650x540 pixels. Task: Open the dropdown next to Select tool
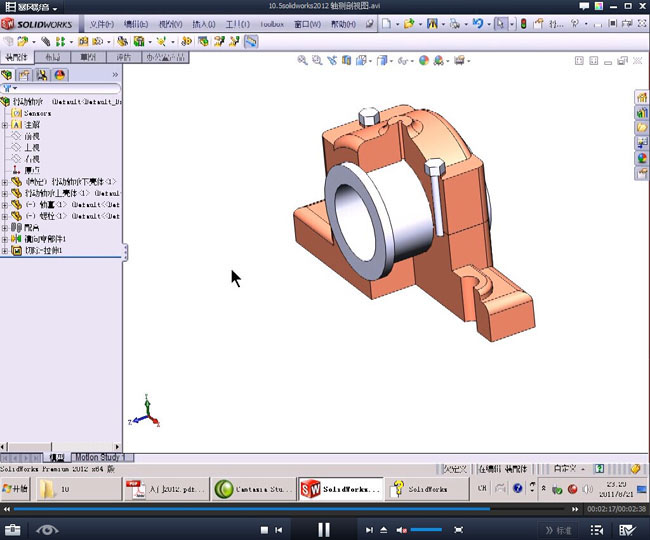tap(512, 24)
